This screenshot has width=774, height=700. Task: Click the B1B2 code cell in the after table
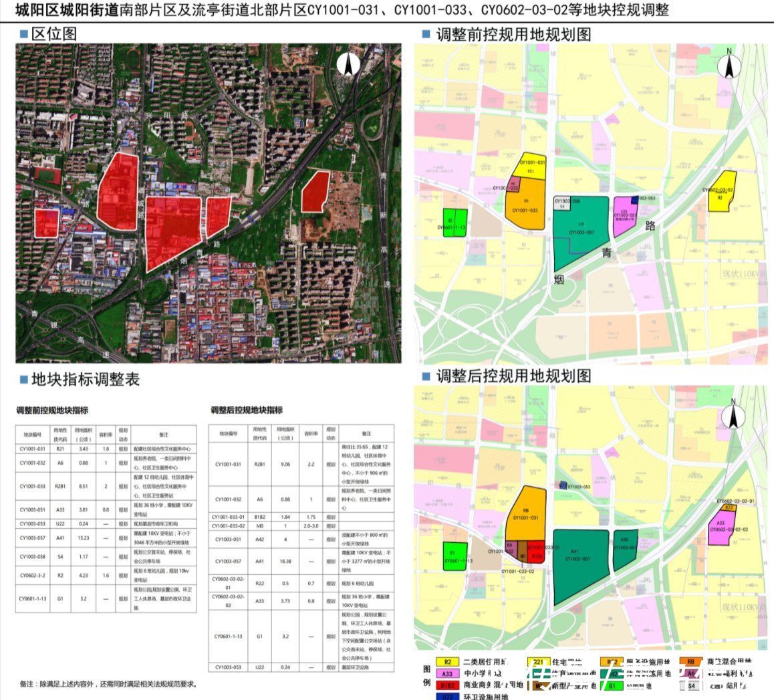(259, 517)
